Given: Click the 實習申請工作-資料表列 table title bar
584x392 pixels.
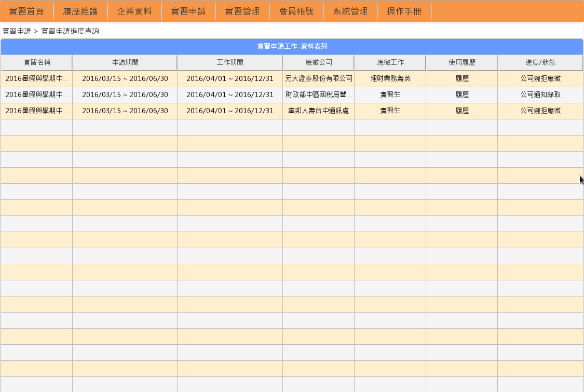Looking at the screenshot, I should coord(292,47).
